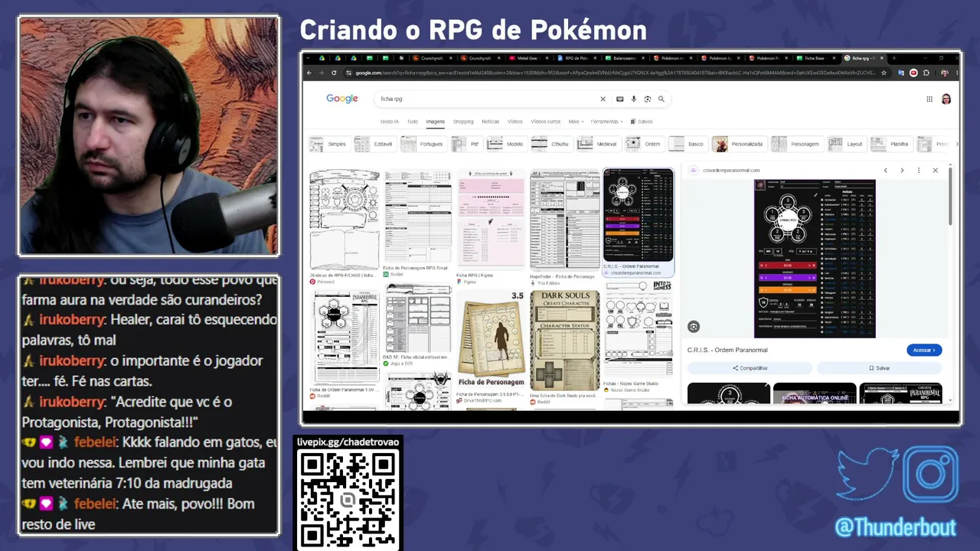This screenshot has height=551, width=980.
Task: Go back using the browser back arrow
Action: pyautogui.click(x=309, y=73)
